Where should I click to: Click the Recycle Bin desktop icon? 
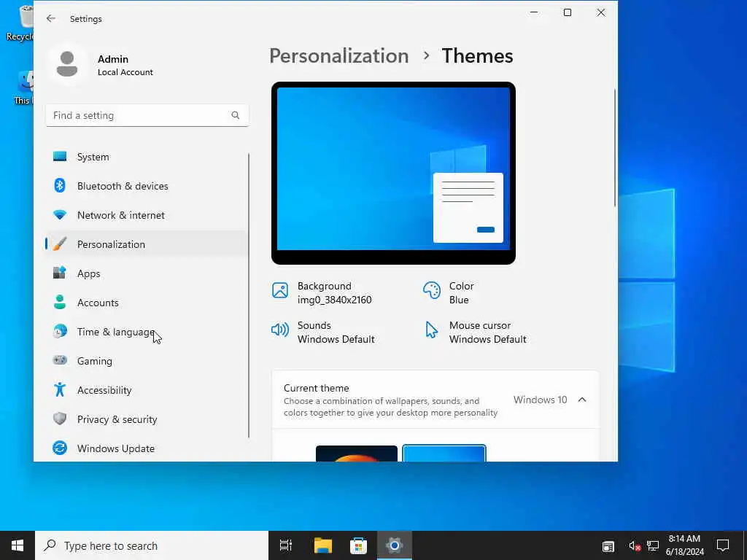[20, 23]
